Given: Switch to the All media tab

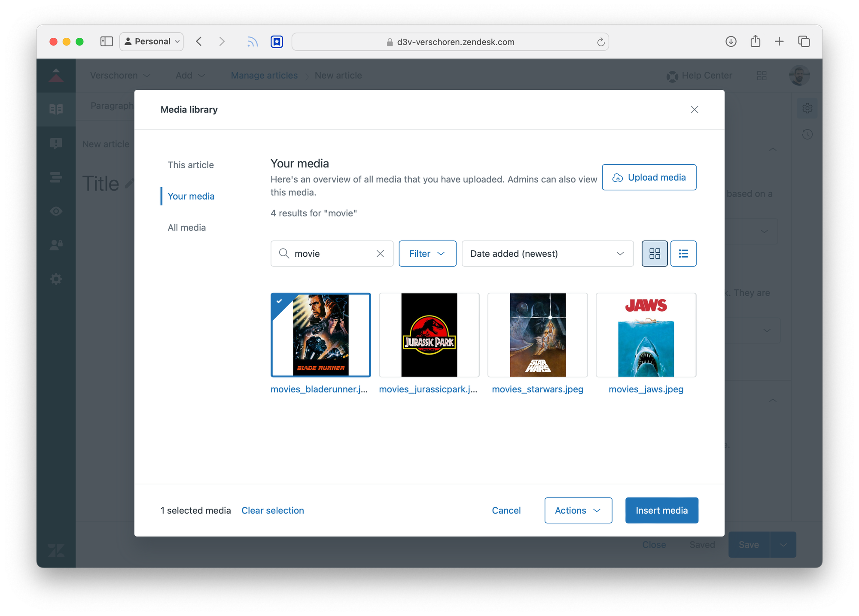Looking at the screenshot, I should pos(187,228).
